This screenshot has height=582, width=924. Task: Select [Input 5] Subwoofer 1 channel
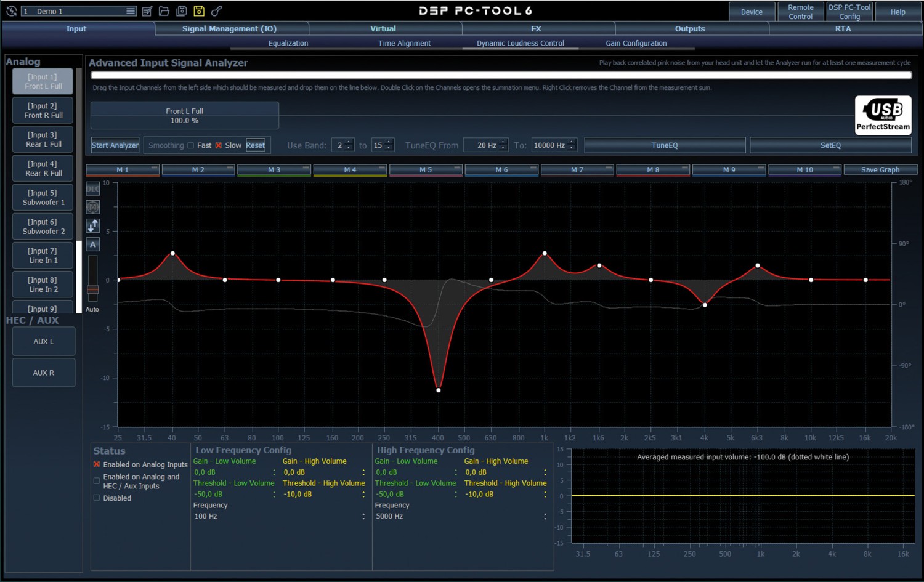43,197
